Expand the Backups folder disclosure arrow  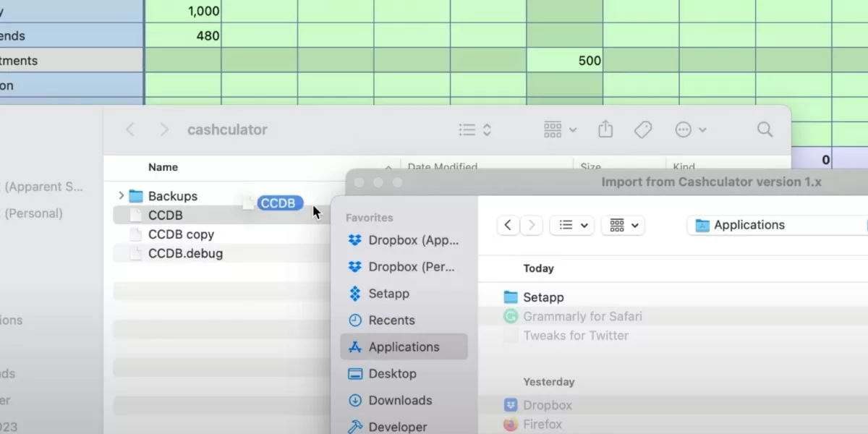coord(121,195)
